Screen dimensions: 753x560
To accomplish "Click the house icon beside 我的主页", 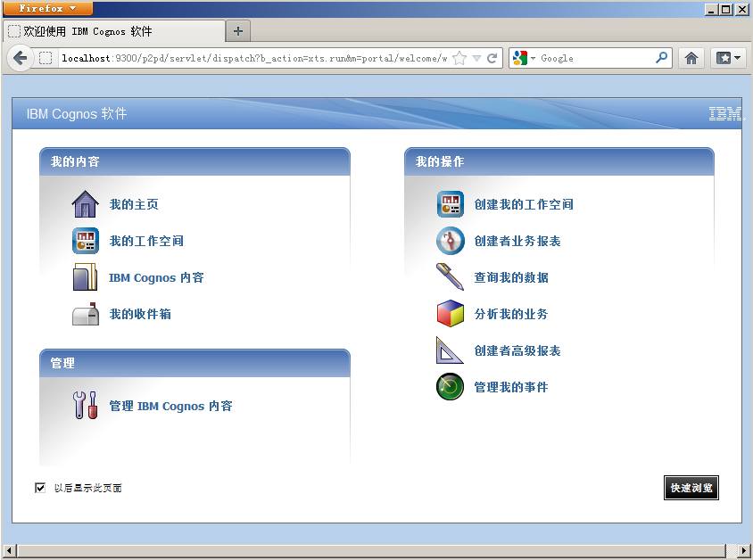I will pyautogui.click(x=85, y=204).
